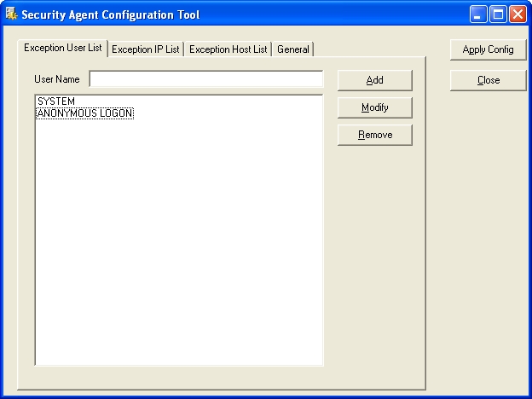Click the window title bar text
This screenshot has width=532, height=399.
coord(111,14)
